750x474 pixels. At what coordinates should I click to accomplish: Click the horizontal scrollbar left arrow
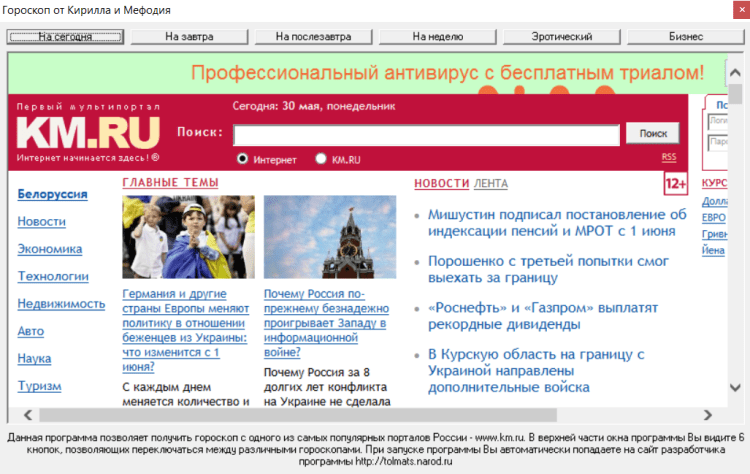point(28,415)
